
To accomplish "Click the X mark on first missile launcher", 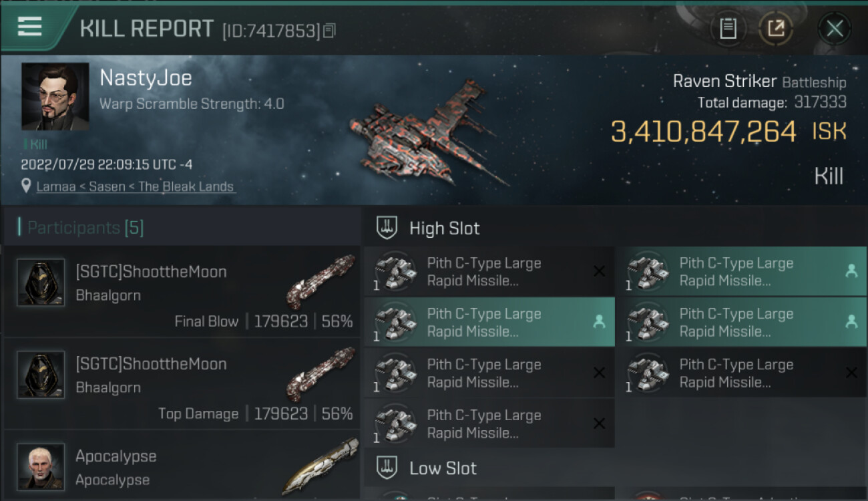I will [599, 271].
